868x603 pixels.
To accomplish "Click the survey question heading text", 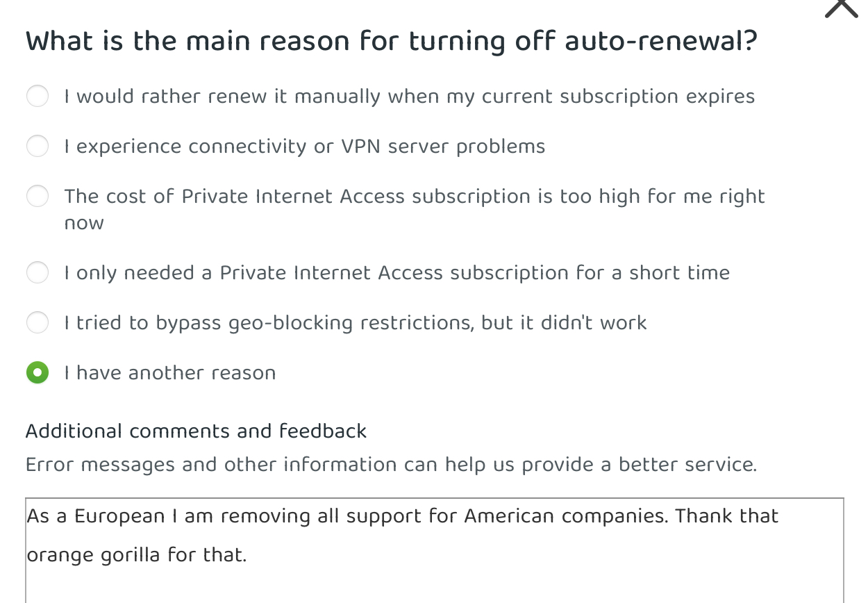I will pyautogui.click(x=391, y=41).
